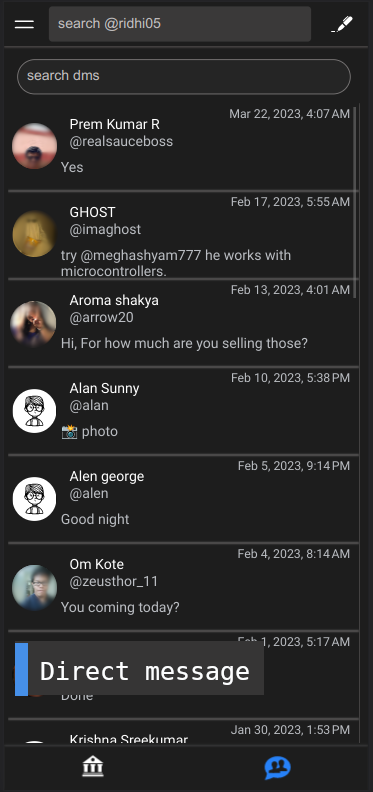Screen dimensions: 373x792
Task: Tap Om Kote's profile photo
Action: [34, 587]
